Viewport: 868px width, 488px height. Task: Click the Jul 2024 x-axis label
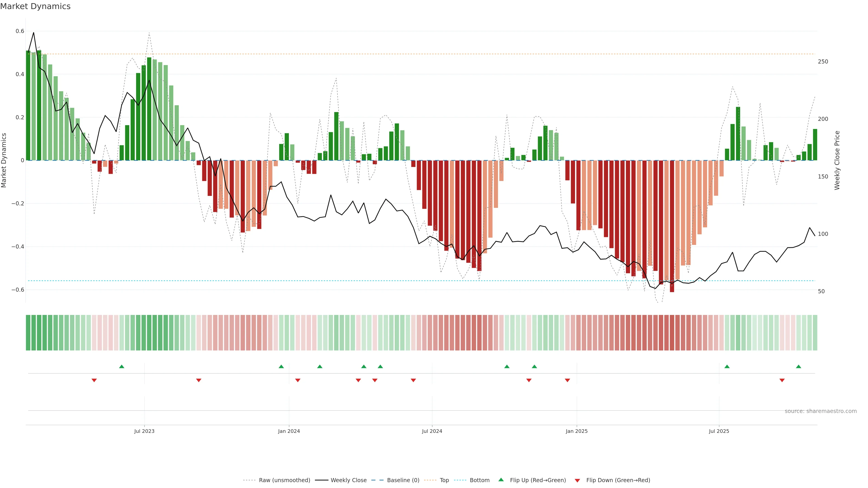click(432, 431)
